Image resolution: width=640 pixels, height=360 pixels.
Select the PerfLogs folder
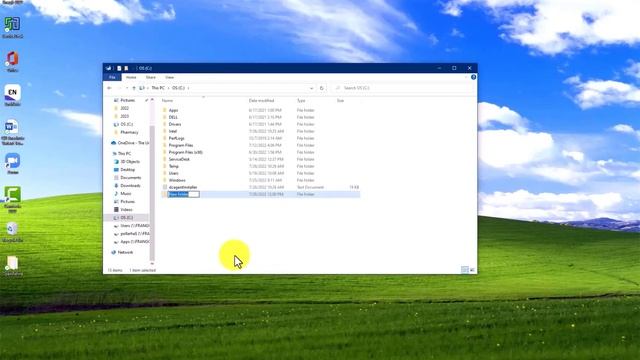176,138
